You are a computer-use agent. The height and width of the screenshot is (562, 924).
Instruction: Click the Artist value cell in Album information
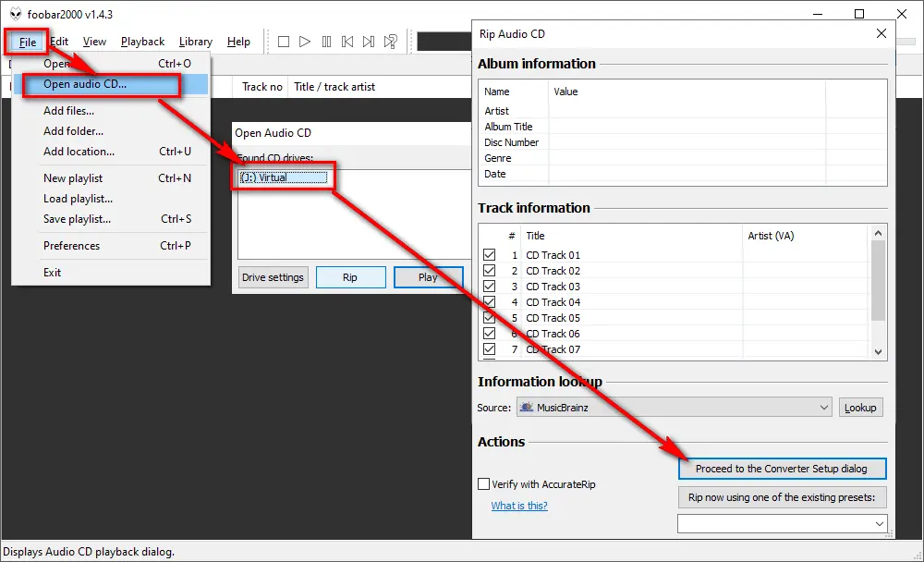pyautogui.click(x=687, y=111)
